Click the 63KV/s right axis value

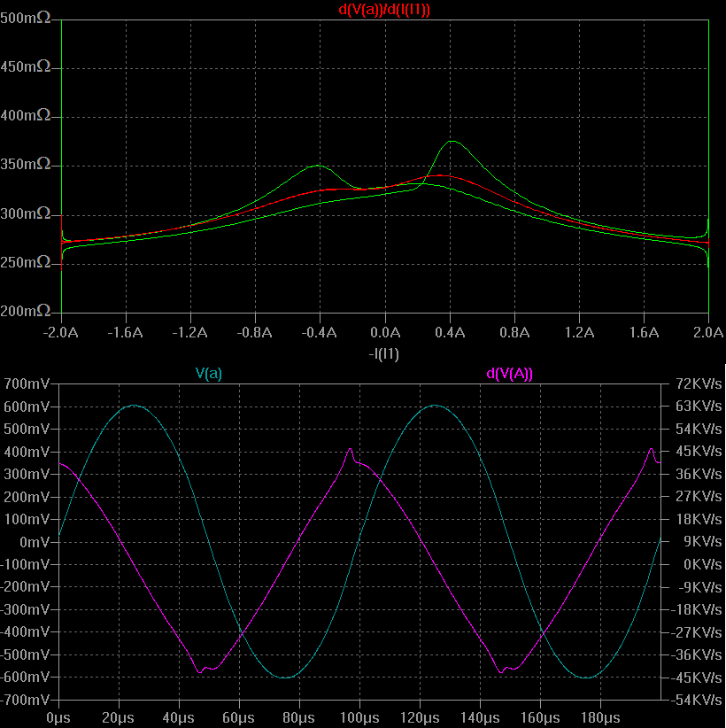[x=699, y=407]
